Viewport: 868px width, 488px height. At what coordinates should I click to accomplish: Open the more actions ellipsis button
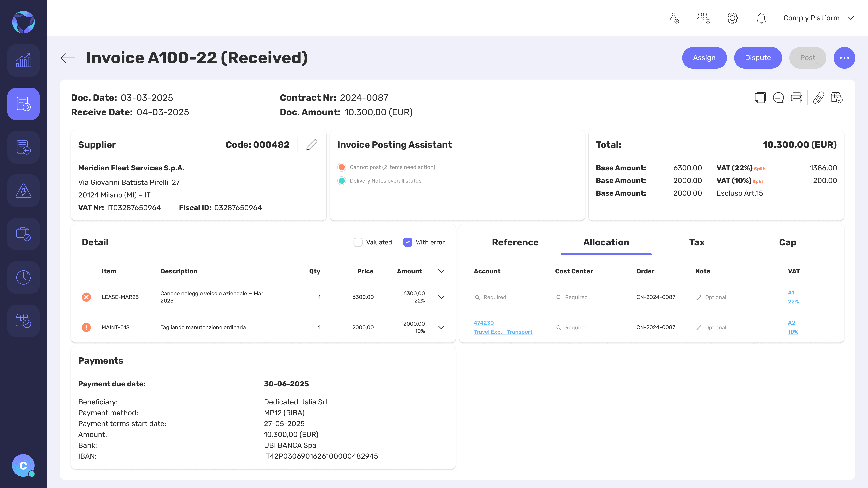844,58
